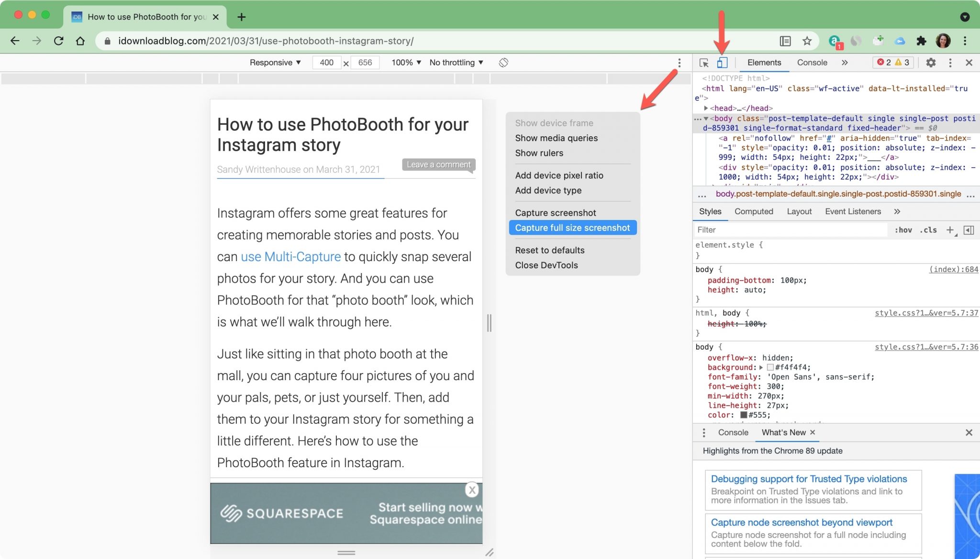
Task: Toggle the :hov element state panel
Action: [903, 230]
